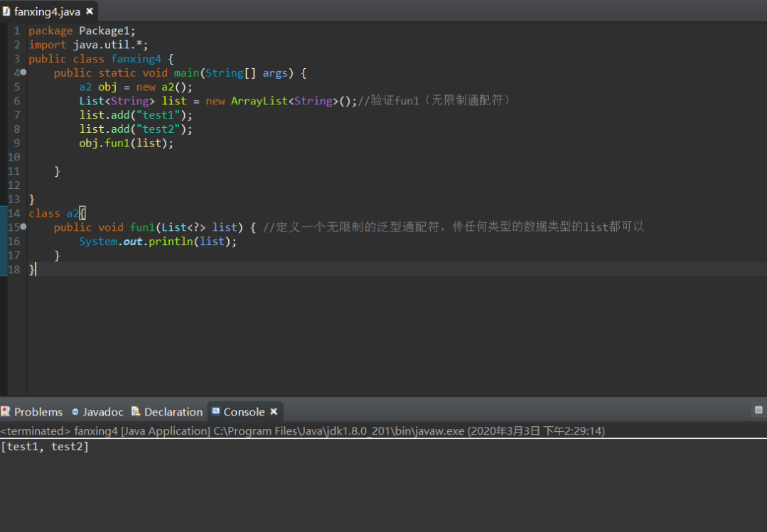Click the Console view monitor icon

point(216,412)
